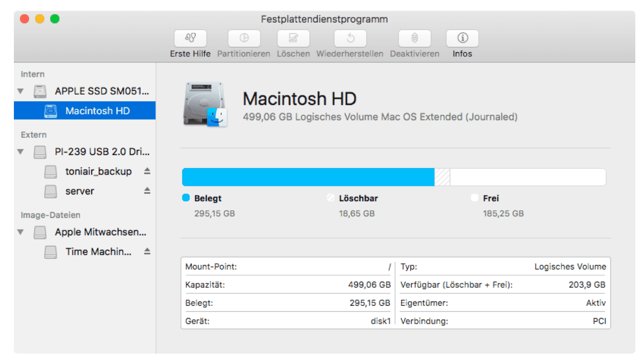Select APPLE SSD SM051 in sidebar

click(85, 91)
